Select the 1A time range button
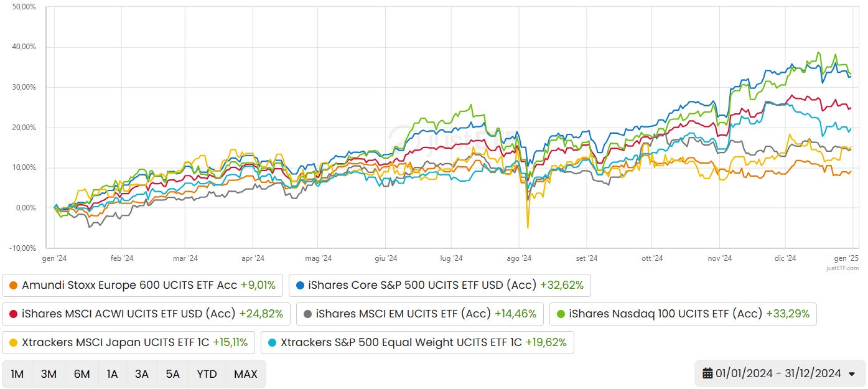This screenshot has width=868, height=389. coord(112,374)
